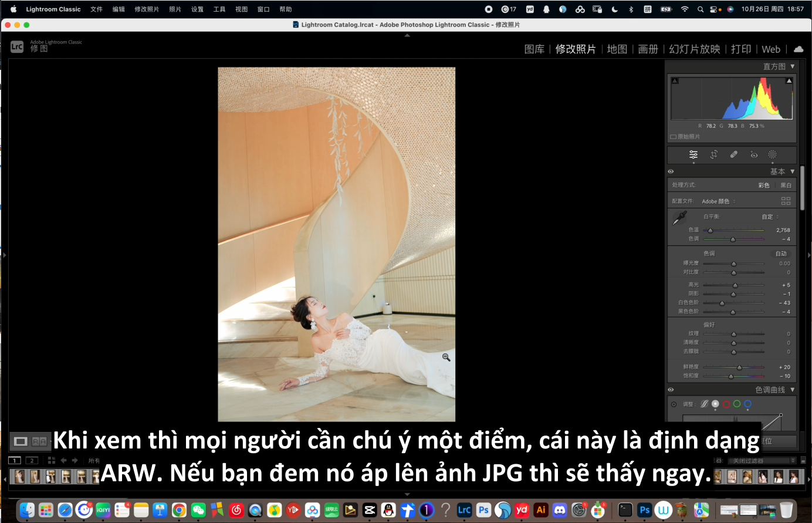Click the before/after RA view icon
Screen dimensions: 812x523
click(39, 441)
